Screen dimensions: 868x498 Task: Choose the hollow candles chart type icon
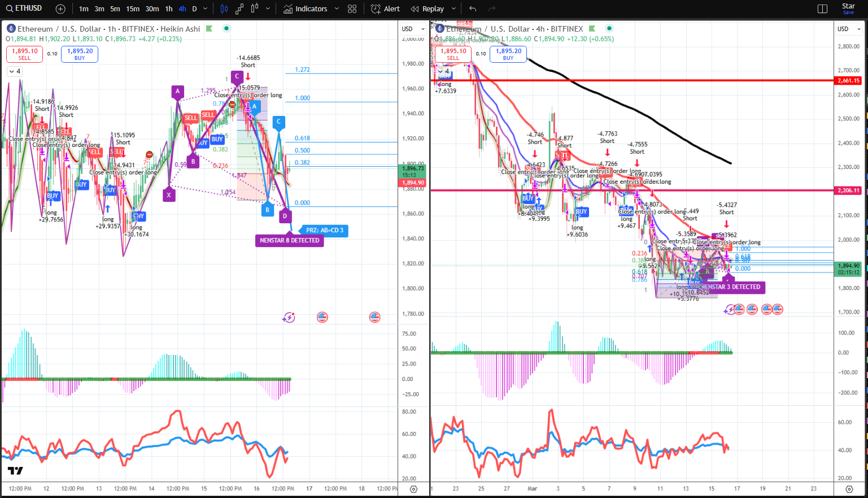[x=254, y=9]
